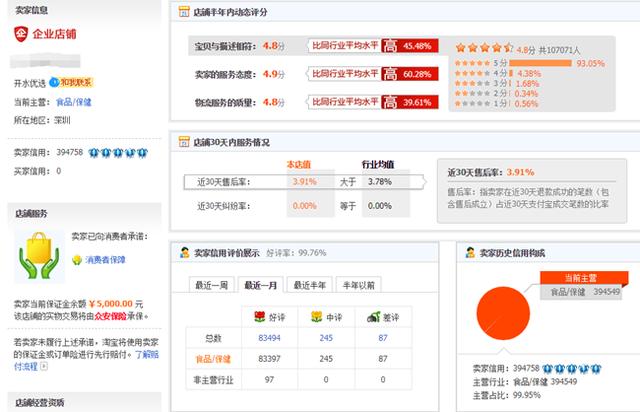Switch to the 最近半年 tab

pos(310,285)
